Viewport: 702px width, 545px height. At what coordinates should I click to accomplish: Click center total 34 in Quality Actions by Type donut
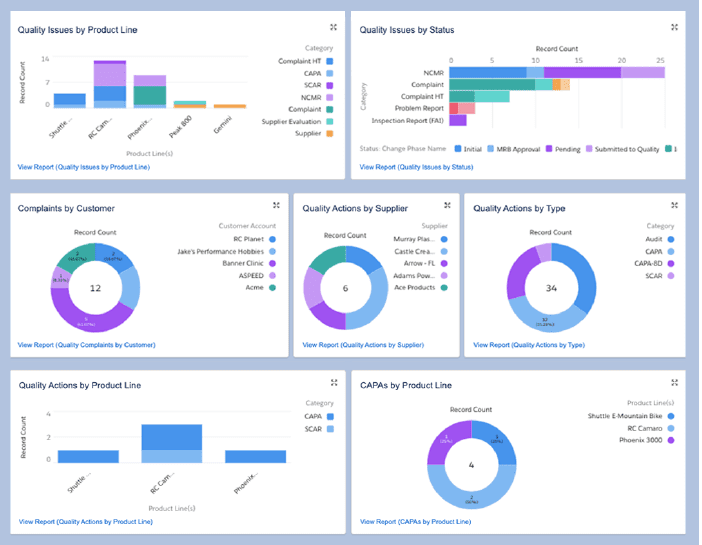pos(551,288)
